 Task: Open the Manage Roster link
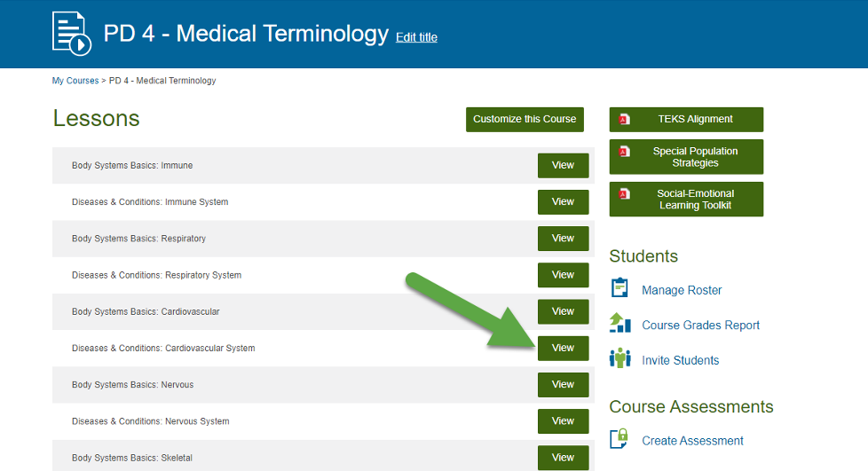[x=682, y=290]
